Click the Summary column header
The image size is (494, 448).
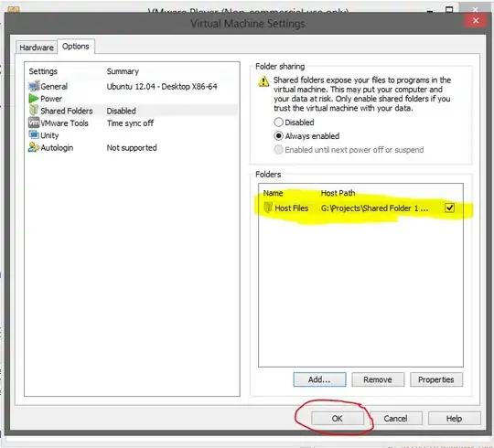click(x=123, y=71)
